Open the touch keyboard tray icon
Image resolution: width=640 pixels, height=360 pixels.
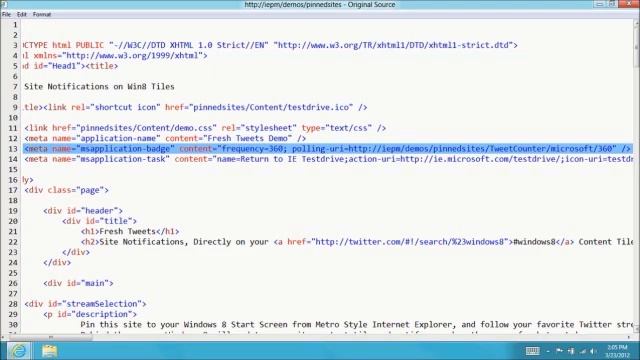[532, 351]
